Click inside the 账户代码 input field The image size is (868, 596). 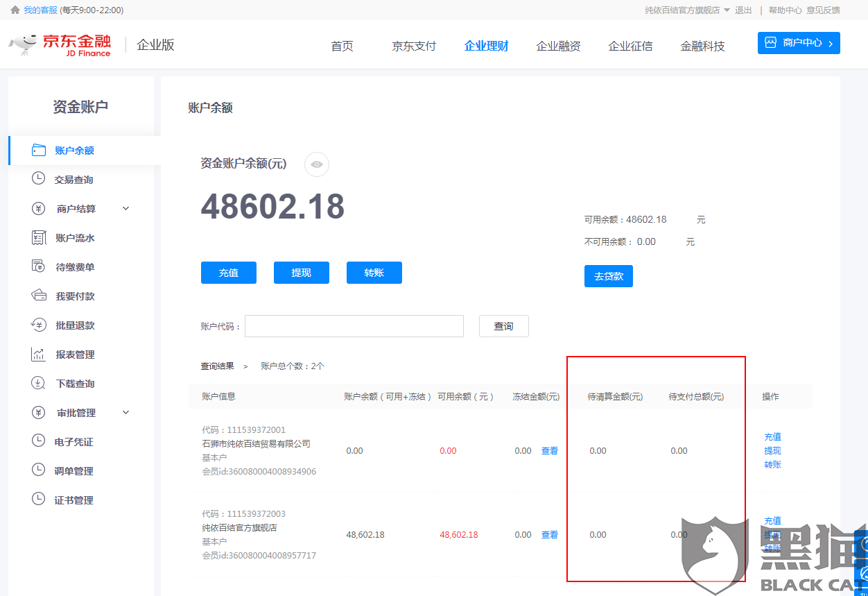(354, 325)
